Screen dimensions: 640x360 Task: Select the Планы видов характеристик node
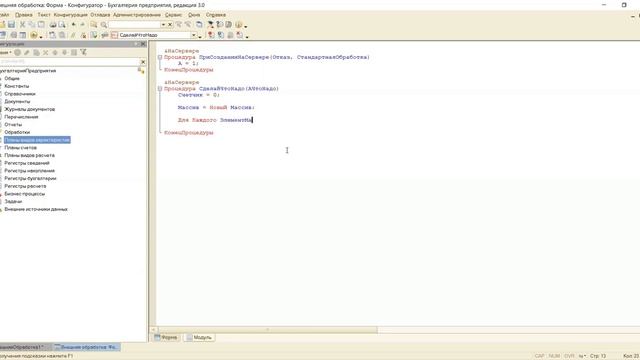coord(37,140)
